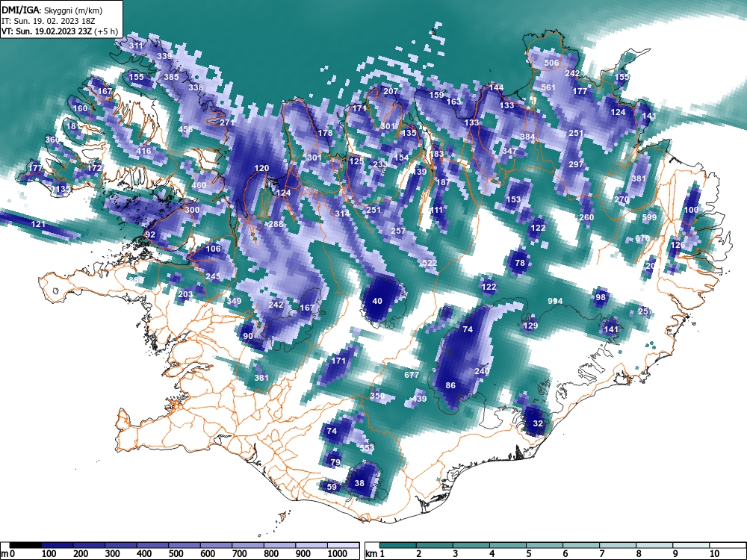Click the visibility value 159
The width and height of the screenshot is (747, 560).
[x=436, y=95]
